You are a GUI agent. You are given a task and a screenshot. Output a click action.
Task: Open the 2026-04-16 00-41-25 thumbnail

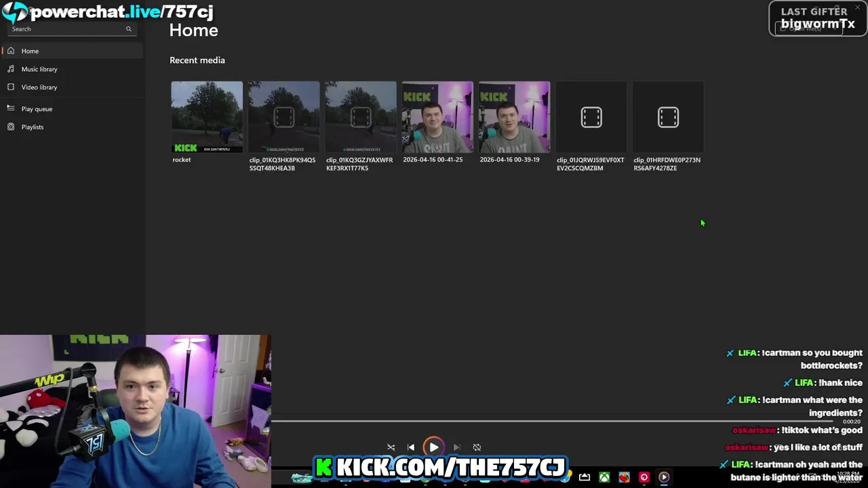[437, 117]
